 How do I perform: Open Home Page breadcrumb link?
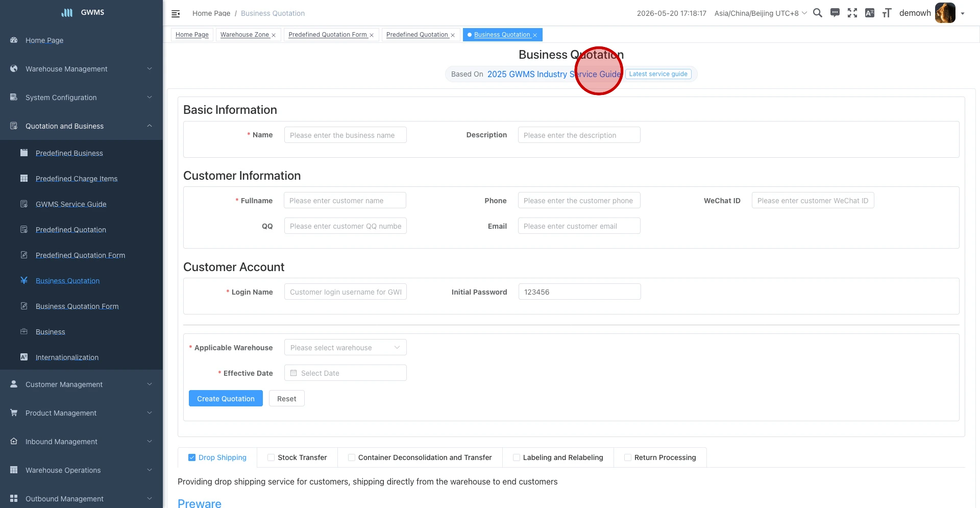click(211, 13)
